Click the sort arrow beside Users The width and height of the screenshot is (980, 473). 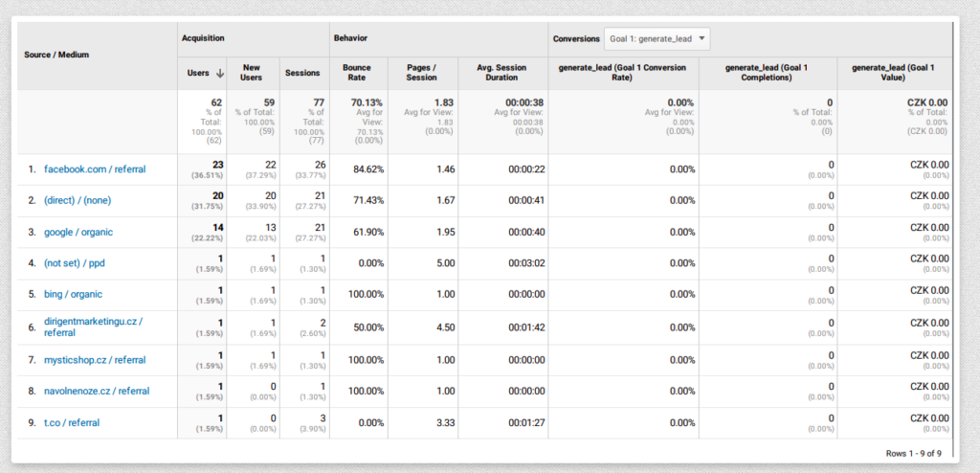(219, 73)
